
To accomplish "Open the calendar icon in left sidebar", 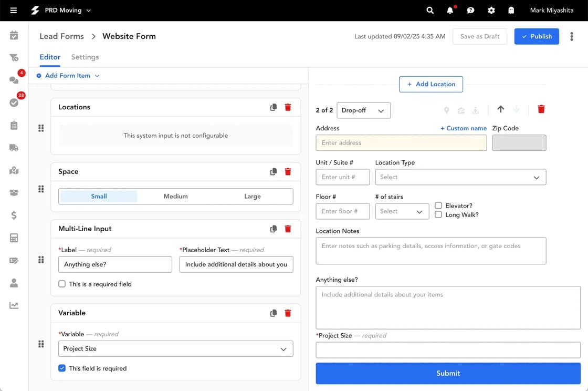I will point(14,36).
